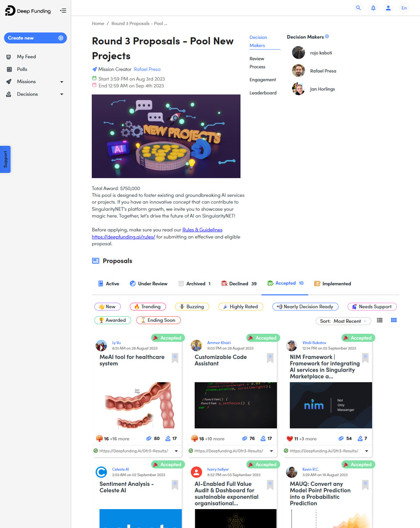Image resolution: width=420 pixels, height=528 pixels.
Task: Select the Accepted tab
Action: [x=285, y=283]
